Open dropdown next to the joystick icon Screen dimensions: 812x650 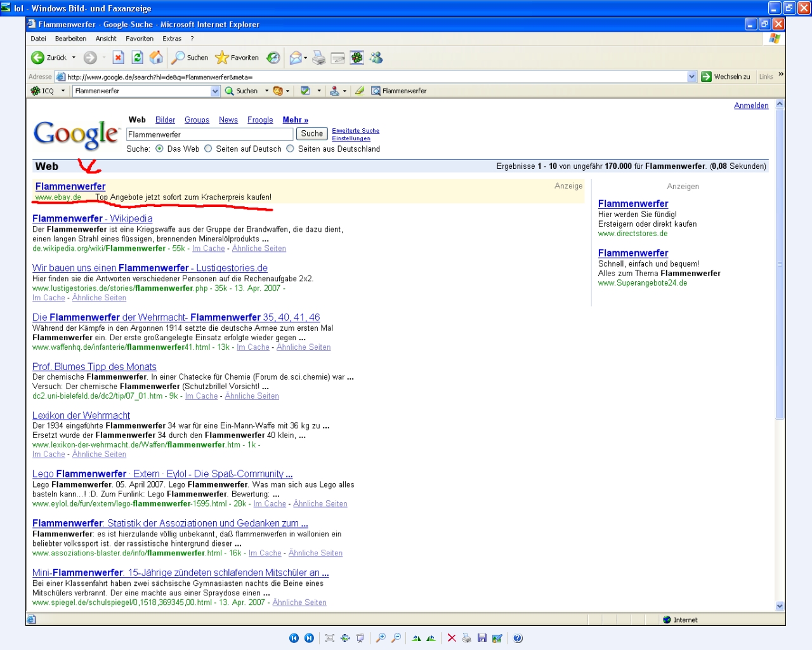coord(344,91)
